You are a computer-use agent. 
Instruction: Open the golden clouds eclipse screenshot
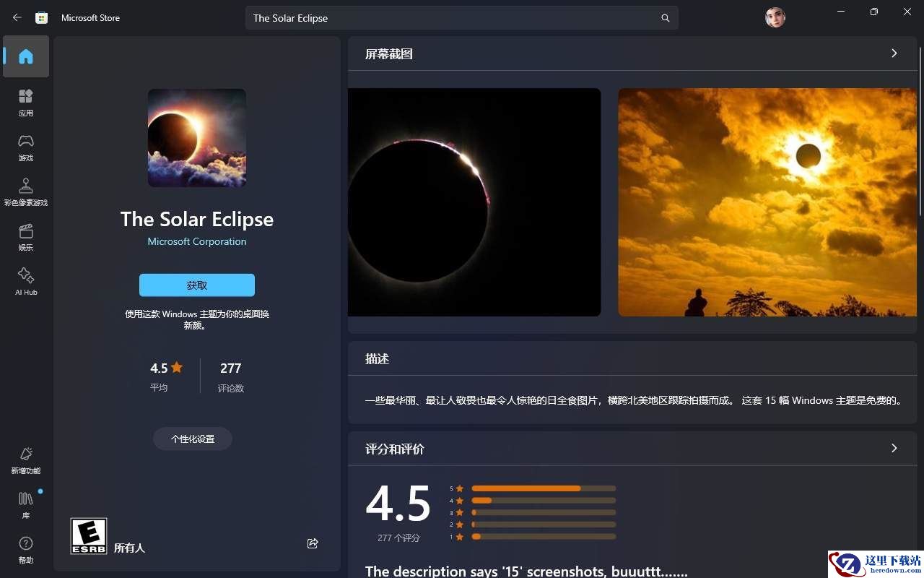click(x=767, y=202)
